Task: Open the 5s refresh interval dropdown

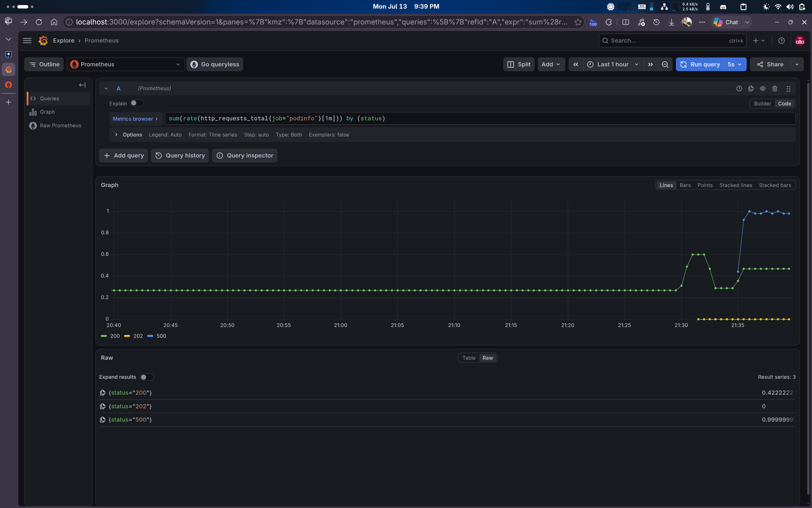Action: [x=735, y=64]
